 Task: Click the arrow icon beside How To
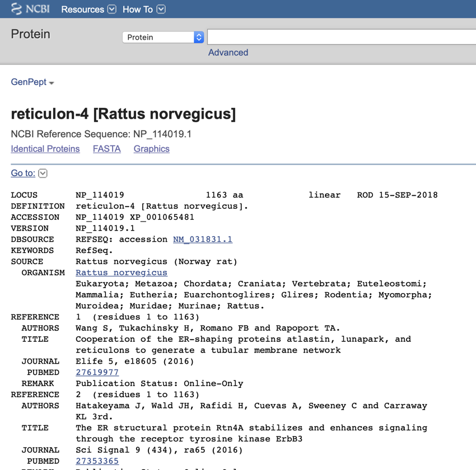(x=161, y=9)
